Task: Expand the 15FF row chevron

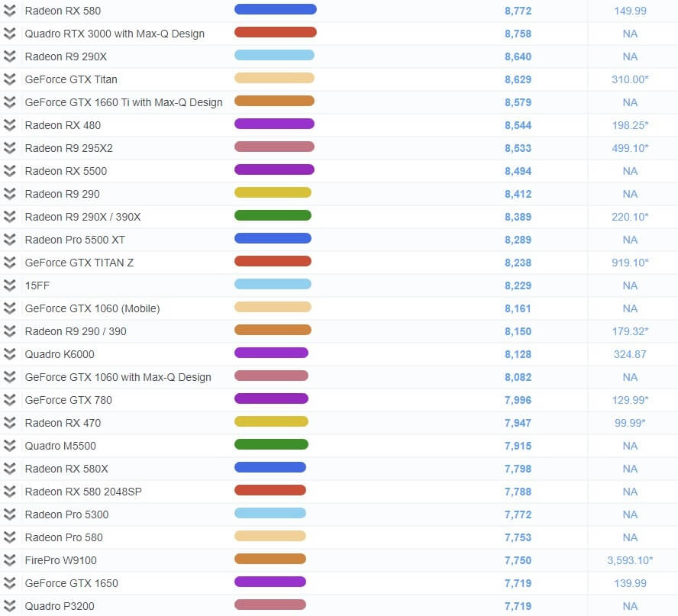Action: click(9, 285)
